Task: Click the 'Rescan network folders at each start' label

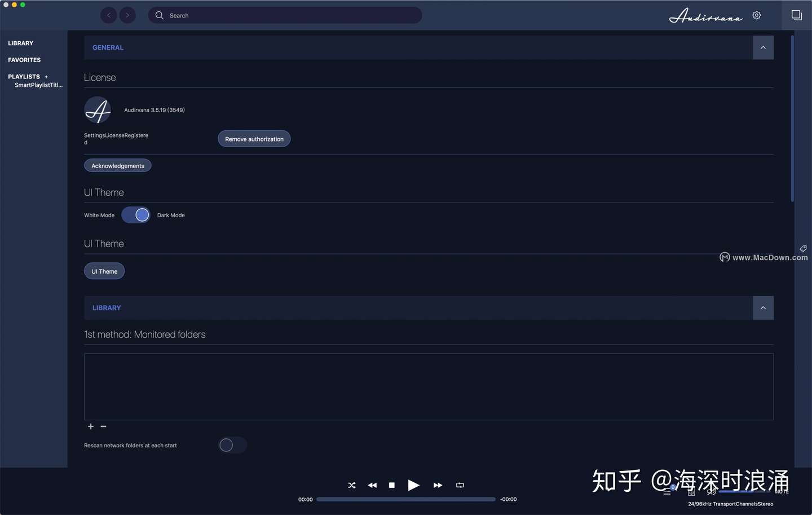Action: [x=130, y=446]
